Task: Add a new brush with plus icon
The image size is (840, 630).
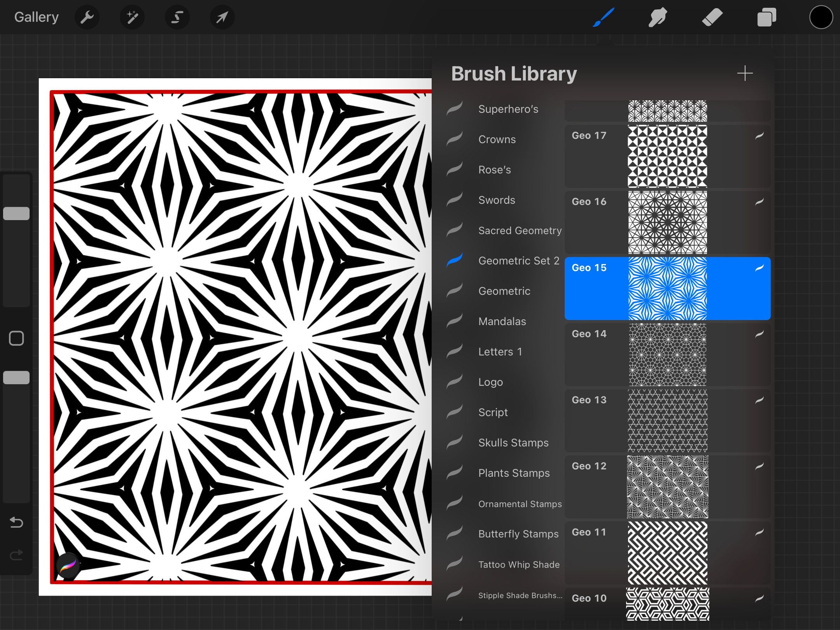Action: [x=745, y=73]
